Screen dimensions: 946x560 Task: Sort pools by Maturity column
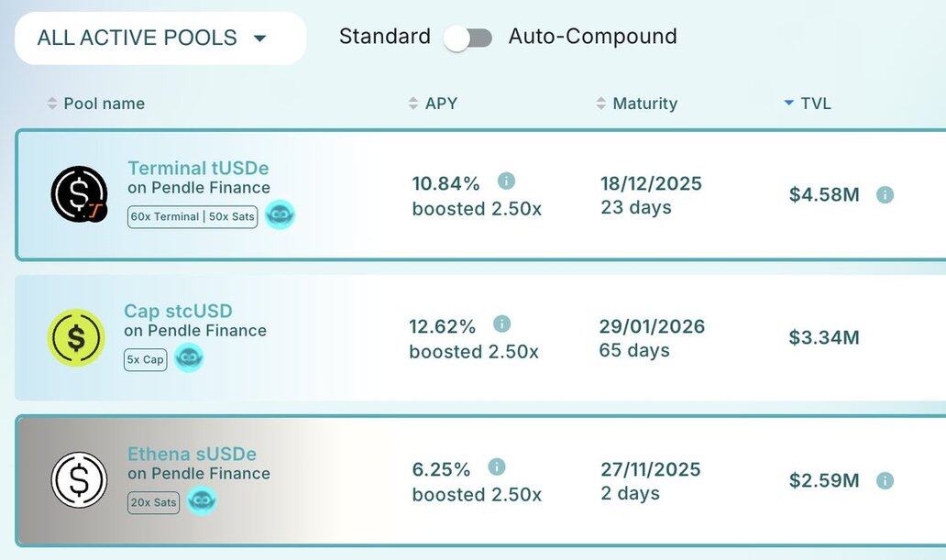(644, 104)
